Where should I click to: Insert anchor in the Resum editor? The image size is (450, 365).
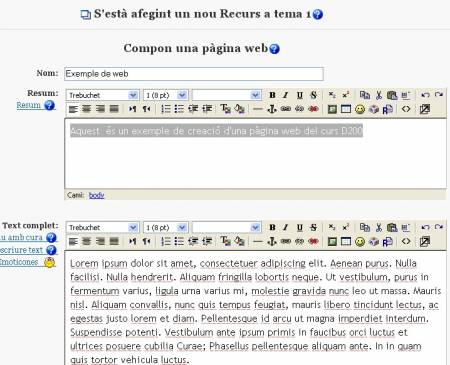272,109
